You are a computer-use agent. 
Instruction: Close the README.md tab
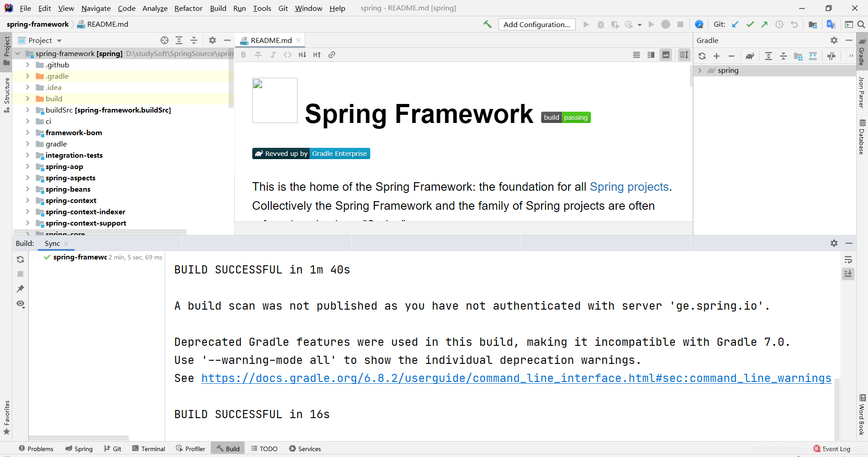[x=298, y=40]
